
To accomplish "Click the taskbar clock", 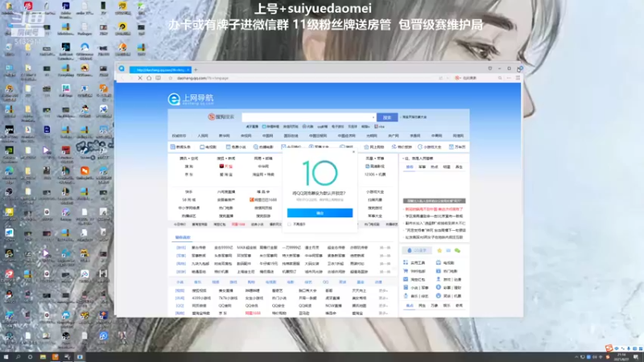I will 621,357.
